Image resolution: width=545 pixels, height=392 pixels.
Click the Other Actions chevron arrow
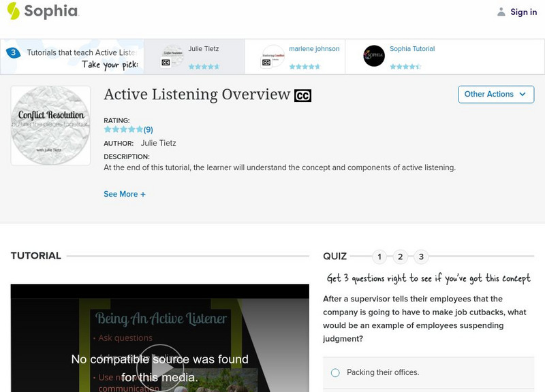pos(523,95)
